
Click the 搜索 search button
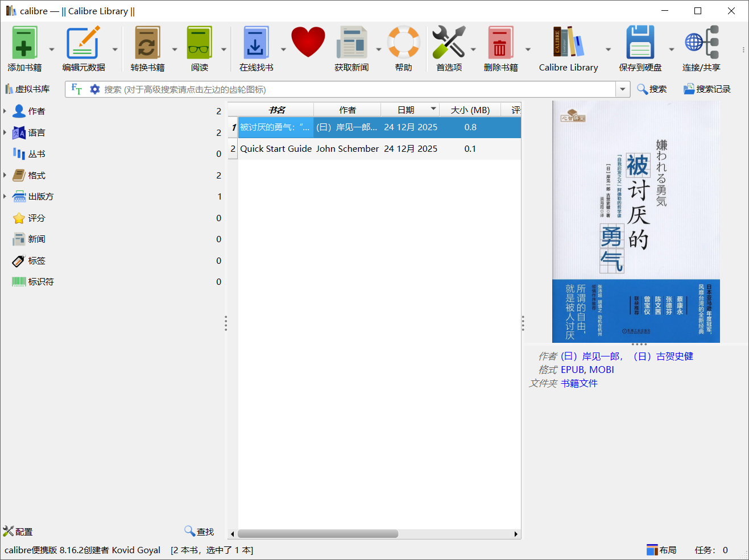point(652,89)
